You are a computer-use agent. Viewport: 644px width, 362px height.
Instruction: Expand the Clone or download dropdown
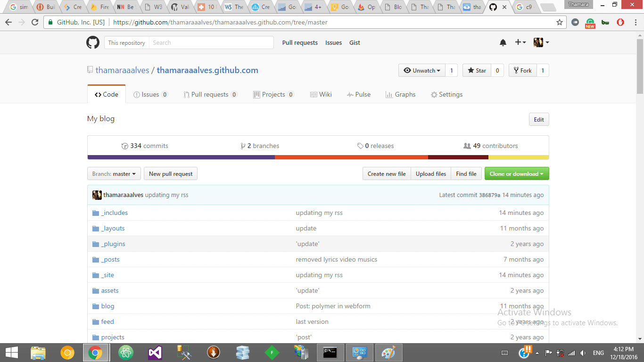pos(517,173)
